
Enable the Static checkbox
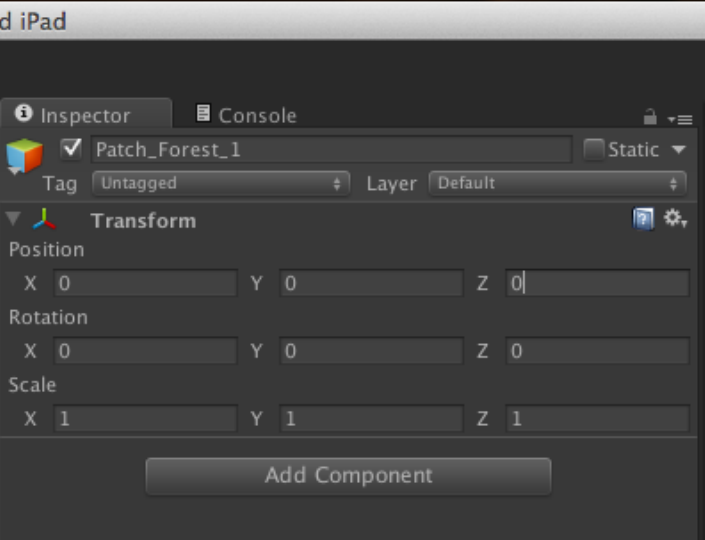594,150
